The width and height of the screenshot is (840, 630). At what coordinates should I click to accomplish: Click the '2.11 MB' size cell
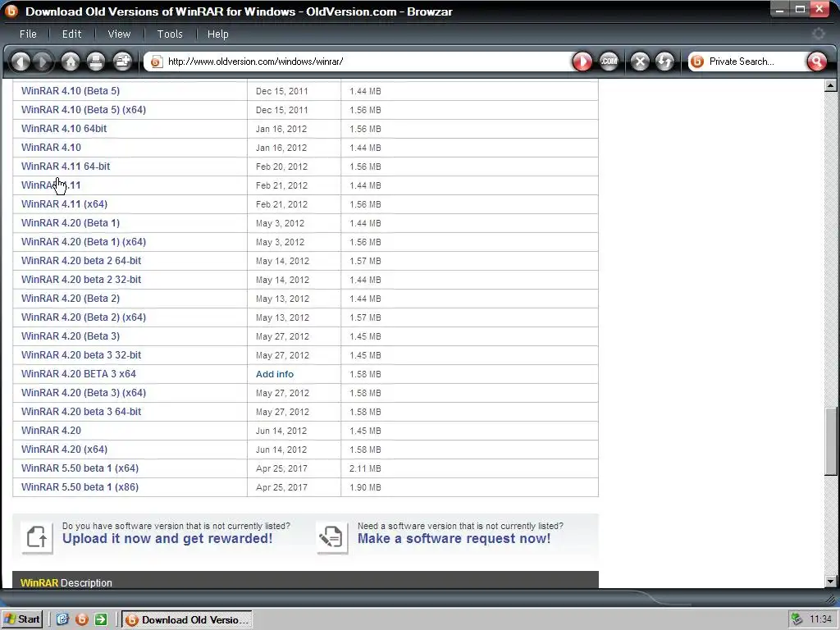tap(365, 468)
